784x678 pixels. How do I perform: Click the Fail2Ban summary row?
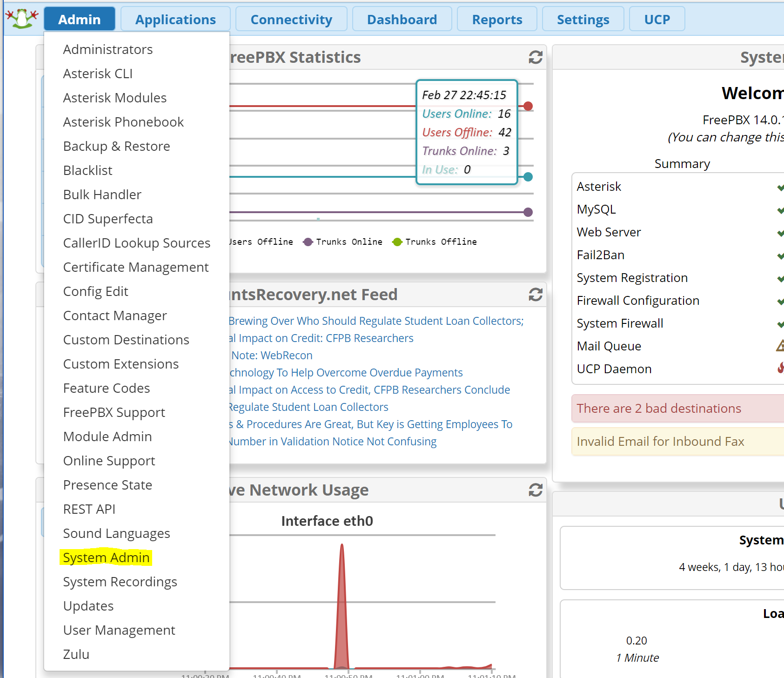point(678,255)
